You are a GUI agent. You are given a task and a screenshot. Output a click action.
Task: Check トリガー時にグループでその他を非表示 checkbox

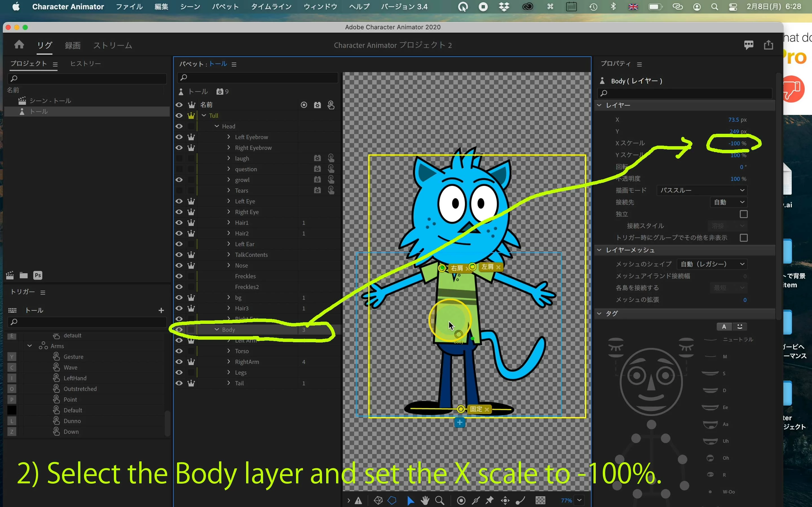(743, 238)
